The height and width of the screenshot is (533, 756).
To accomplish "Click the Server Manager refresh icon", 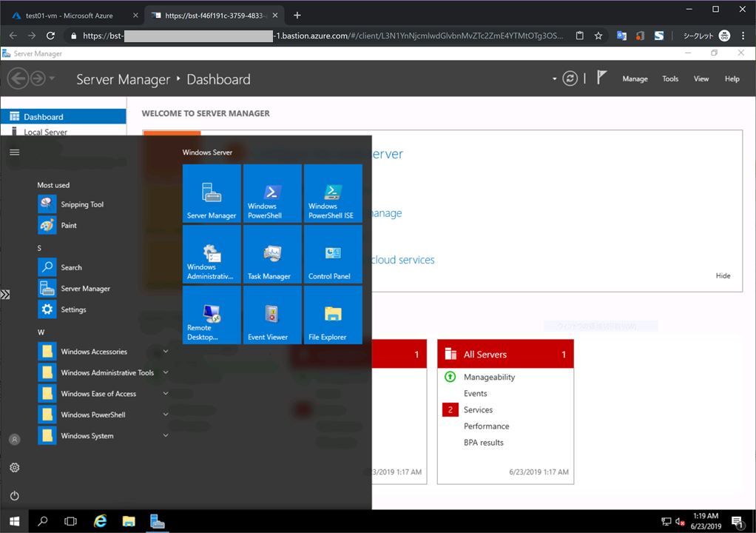I will point(570,78).
